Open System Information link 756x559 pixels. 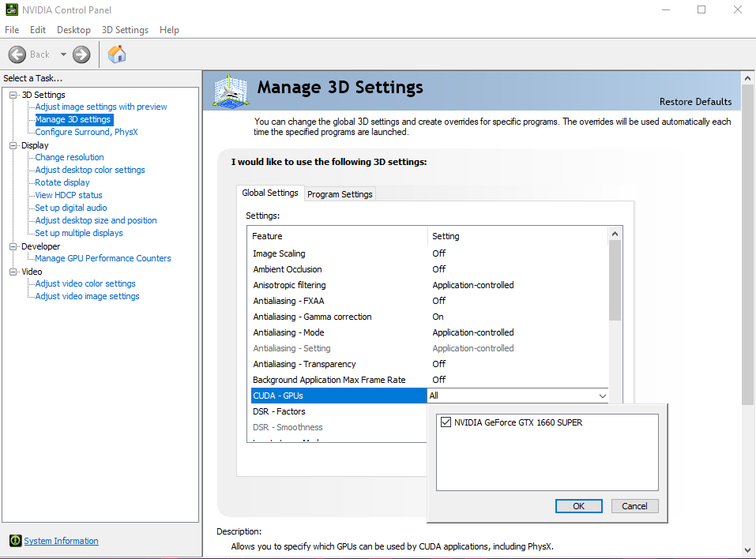coord(62,541)
